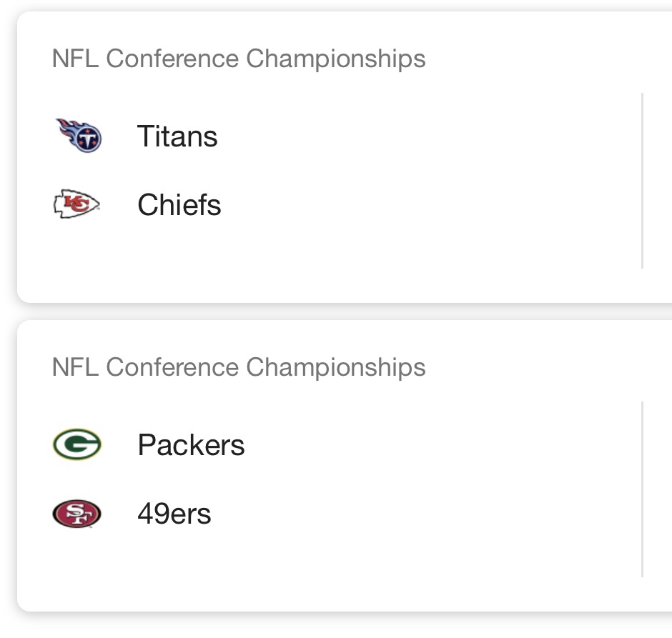This screenshot has width=672, height=638.
Task: Open the Conference Championships heading above Titans
Action: click(x=239, y=59)
